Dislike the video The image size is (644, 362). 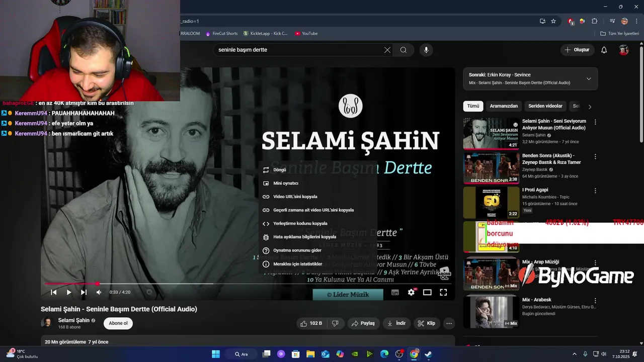(335, 323)
